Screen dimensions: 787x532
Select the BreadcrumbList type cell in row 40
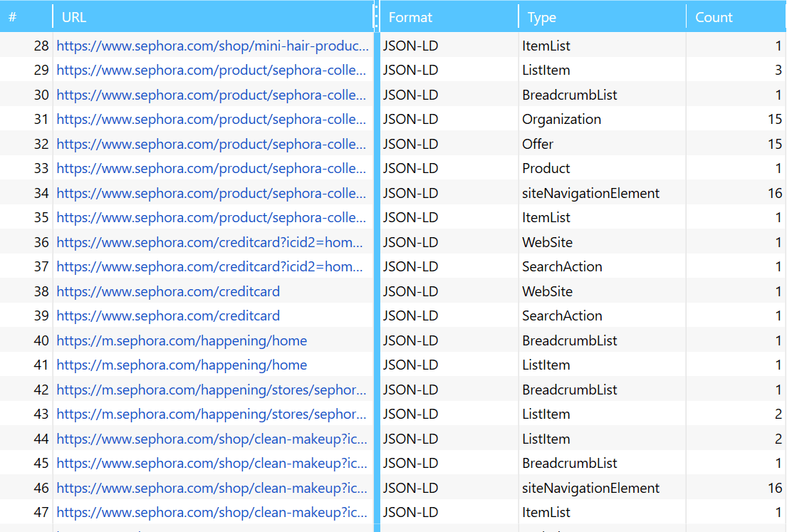coord(603,341)
